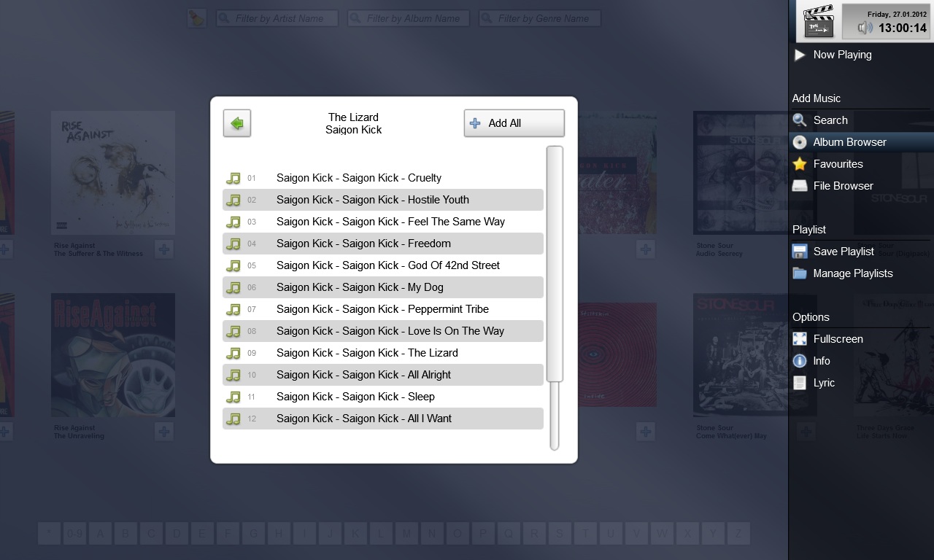Click the note icon for Peppermint Tribe
This screenshot has height=560, width=934.
click(233, 309)
